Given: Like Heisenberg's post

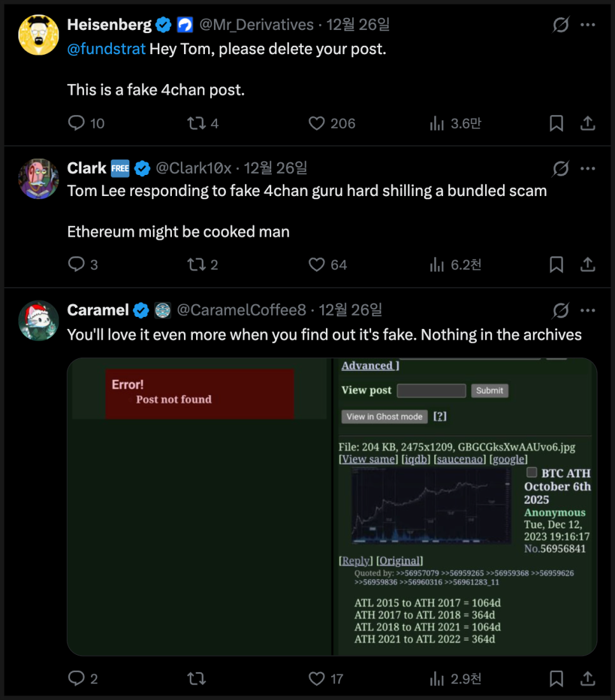Looking at the screenshot, I should pos(317,123).
